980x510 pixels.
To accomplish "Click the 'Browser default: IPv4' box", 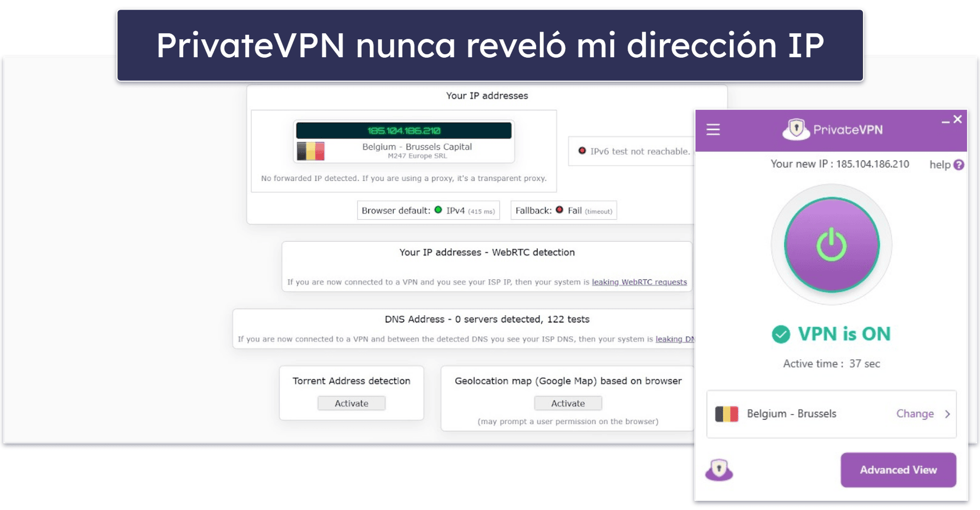I will (428, 211).
